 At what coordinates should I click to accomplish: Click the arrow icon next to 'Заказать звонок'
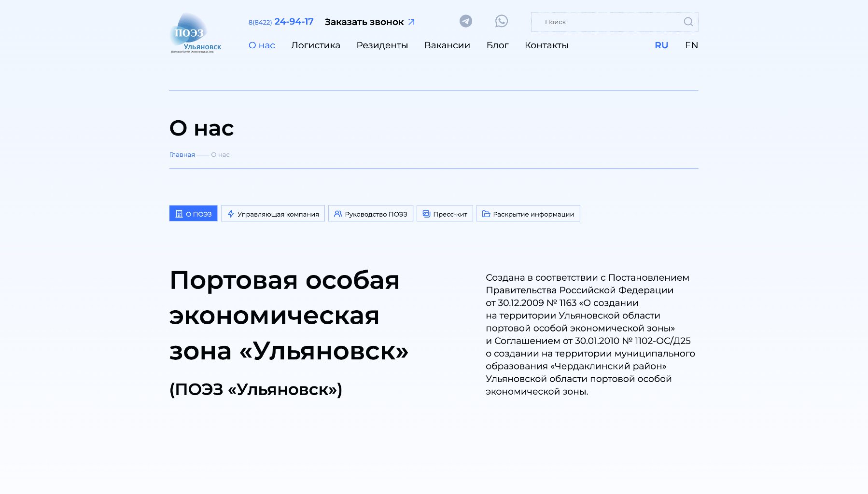click(411, 21)
